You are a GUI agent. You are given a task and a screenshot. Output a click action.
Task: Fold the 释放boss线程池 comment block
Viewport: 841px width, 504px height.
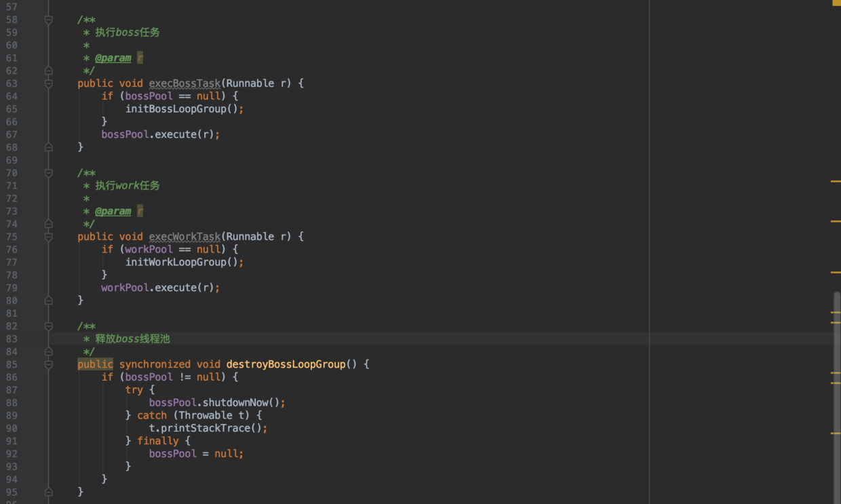click(x=47, y=326)
